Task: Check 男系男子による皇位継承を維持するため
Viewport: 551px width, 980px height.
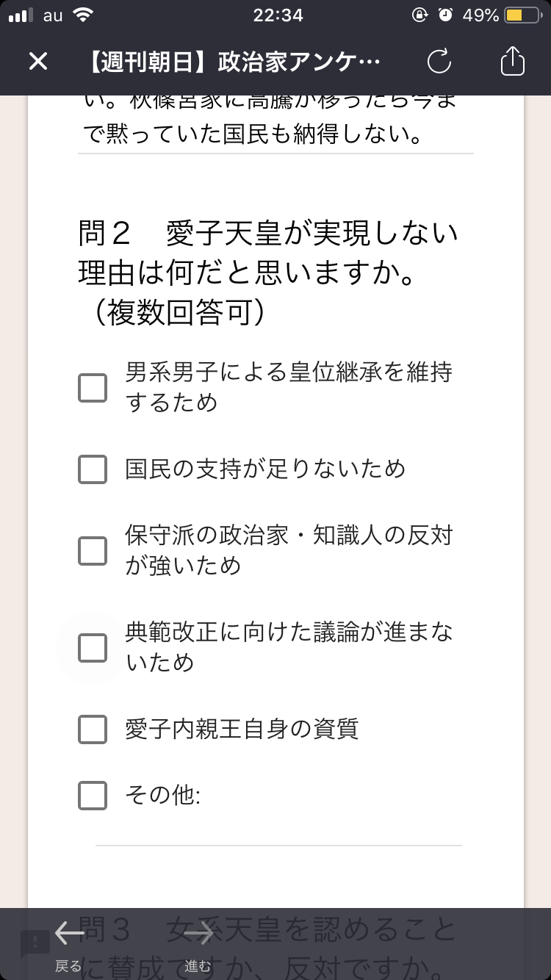Action: pos(92,388)
